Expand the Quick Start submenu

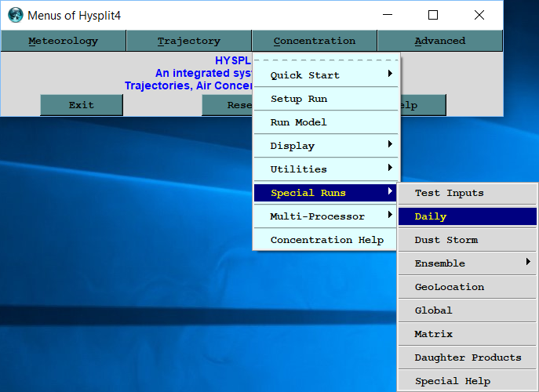point(326,75)
